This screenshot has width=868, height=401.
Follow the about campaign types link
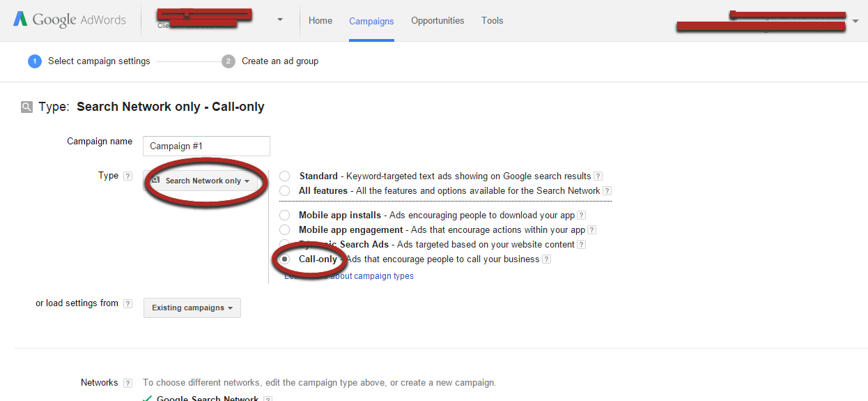[349, 276]
